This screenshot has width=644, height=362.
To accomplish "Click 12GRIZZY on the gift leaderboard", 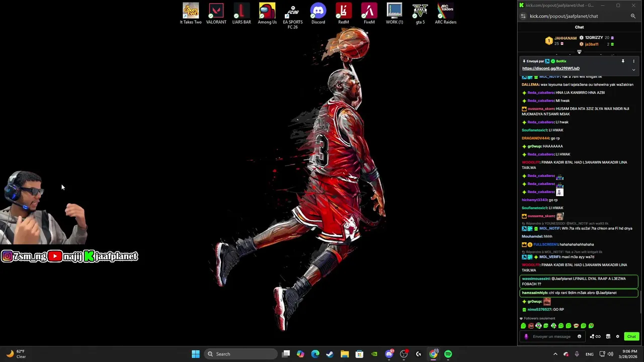I will point(594,38).
